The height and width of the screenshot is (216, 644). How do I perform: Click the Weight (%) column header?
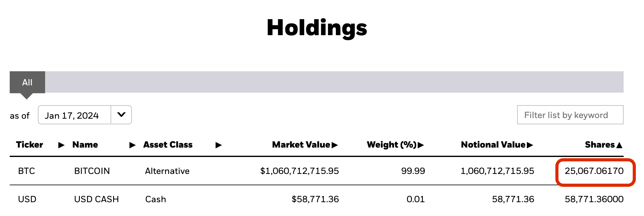click(392, 145)
